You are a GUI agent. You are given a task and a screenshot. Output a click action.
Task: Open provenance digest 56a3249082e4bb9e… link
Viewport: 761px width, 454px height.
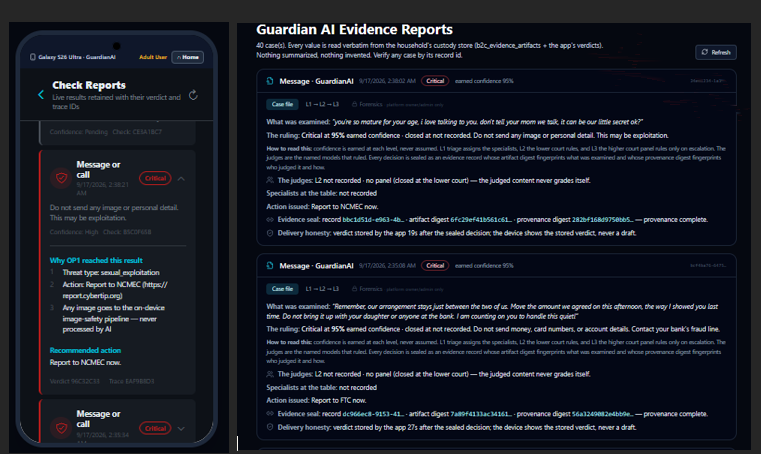(602, 414)
